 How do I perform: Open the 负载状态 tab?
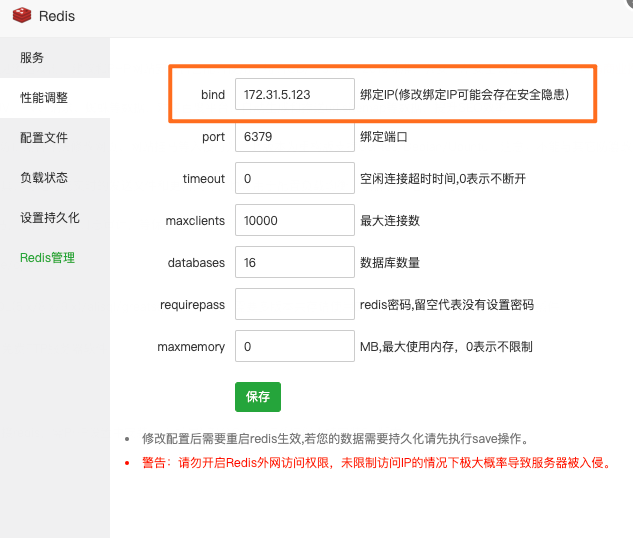point(55,178)
